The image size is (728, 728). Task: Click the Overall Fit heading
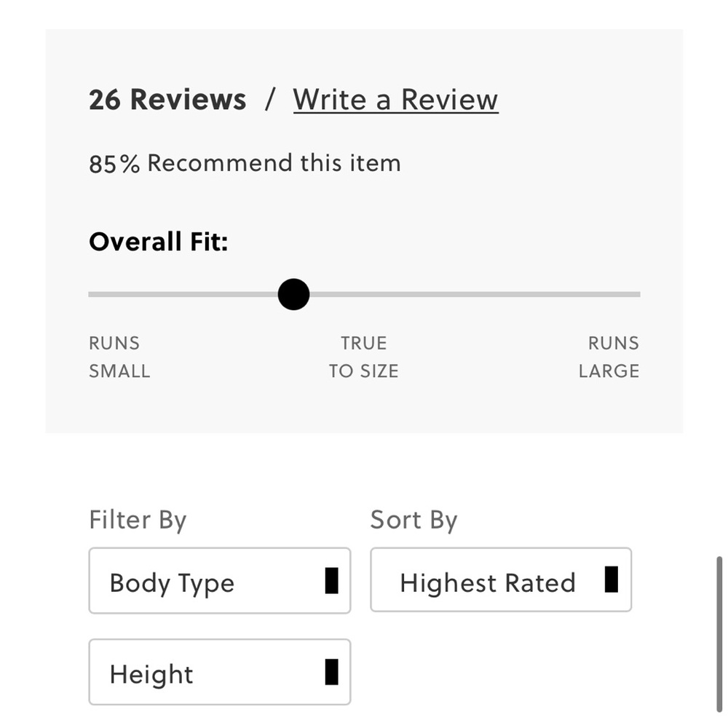[x=158, y=241]
